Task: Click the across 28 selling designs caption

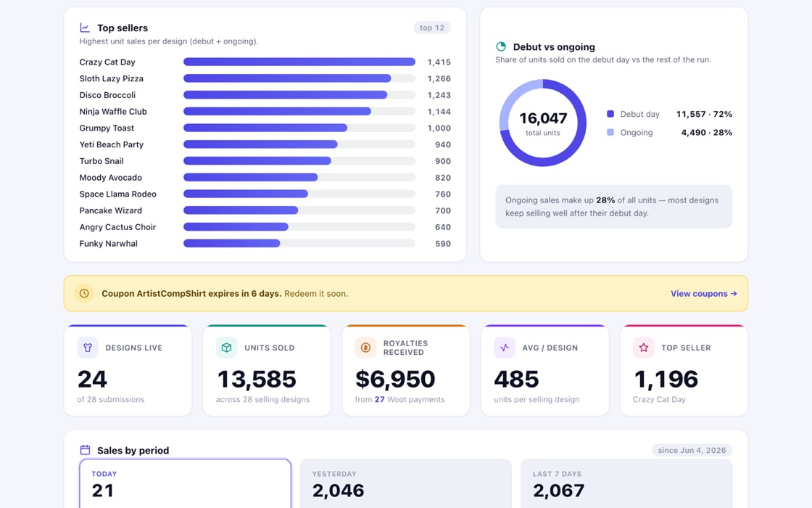Action: (x=262, y=399)
